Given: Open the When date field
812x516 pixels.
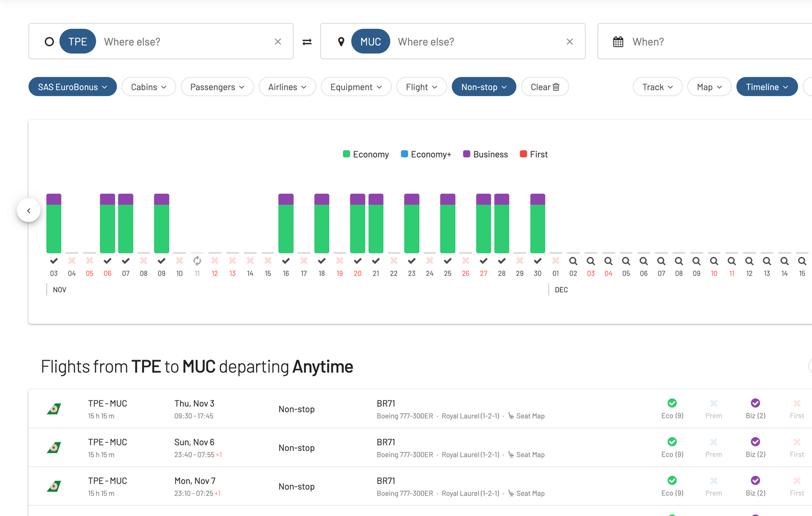Looking at the screenshot, I should tap(705, 41).
